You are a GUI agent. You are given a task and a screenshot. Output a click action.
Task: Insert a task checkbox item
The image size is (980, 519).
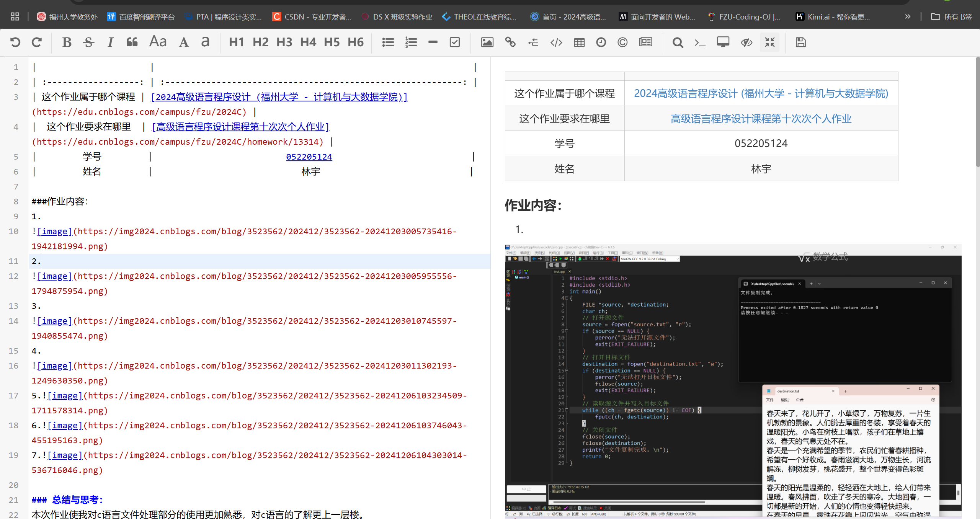455,42
